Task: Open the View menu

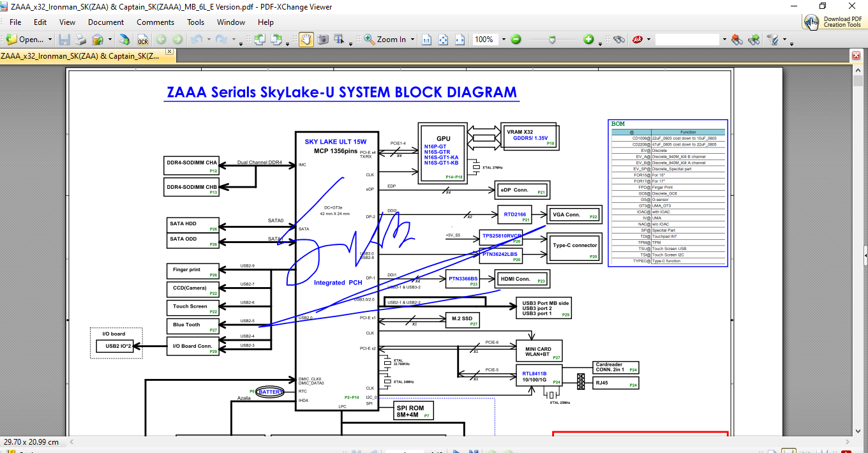Action: [x=67, y=22]
